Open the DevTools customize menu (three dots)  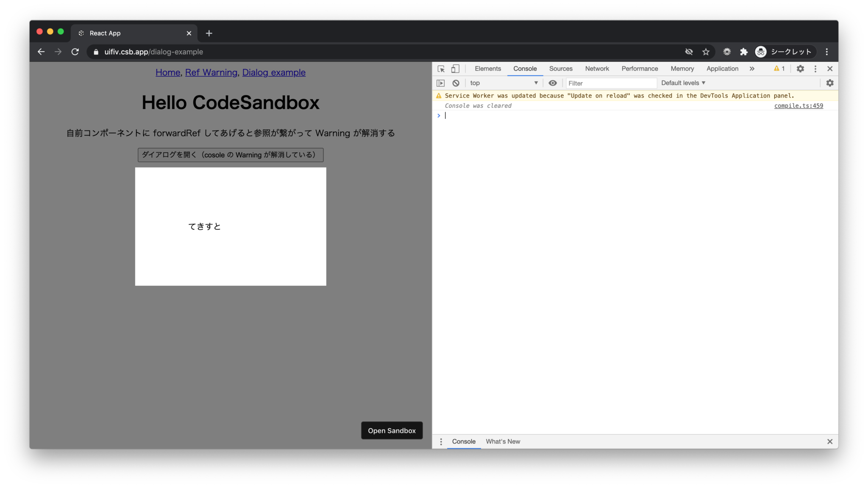pyautogui.click(x=815, y=68)
